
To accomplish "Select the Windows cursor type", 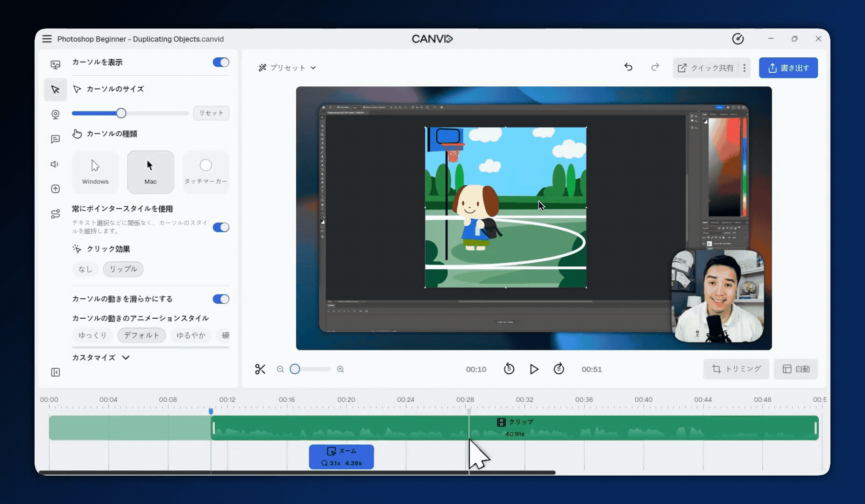I will (95, 172).
